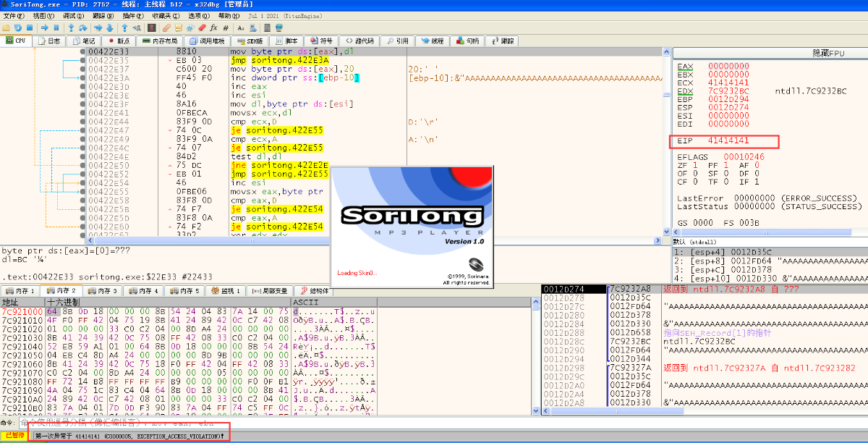Stop debugging with the square icon
The image size is (868, 443).
click(x=30, y=28)
